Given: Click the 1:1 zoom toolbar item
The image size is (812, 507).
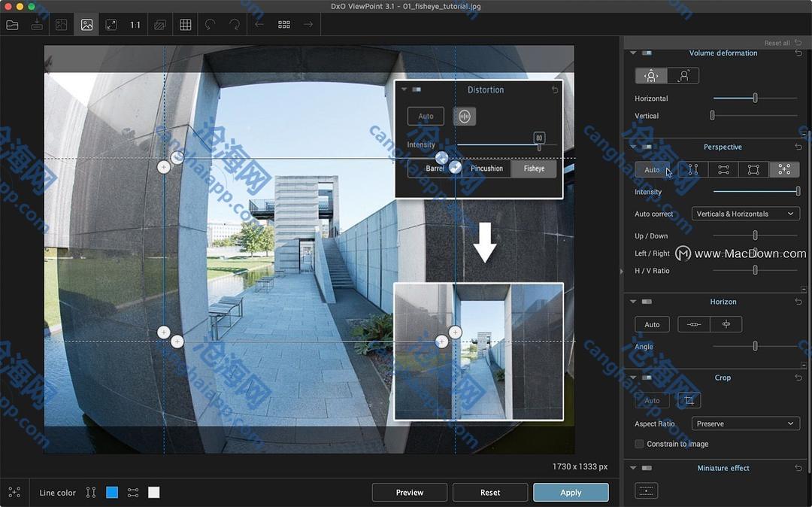Looking at the screenshot, I should (x=135, y=25).
